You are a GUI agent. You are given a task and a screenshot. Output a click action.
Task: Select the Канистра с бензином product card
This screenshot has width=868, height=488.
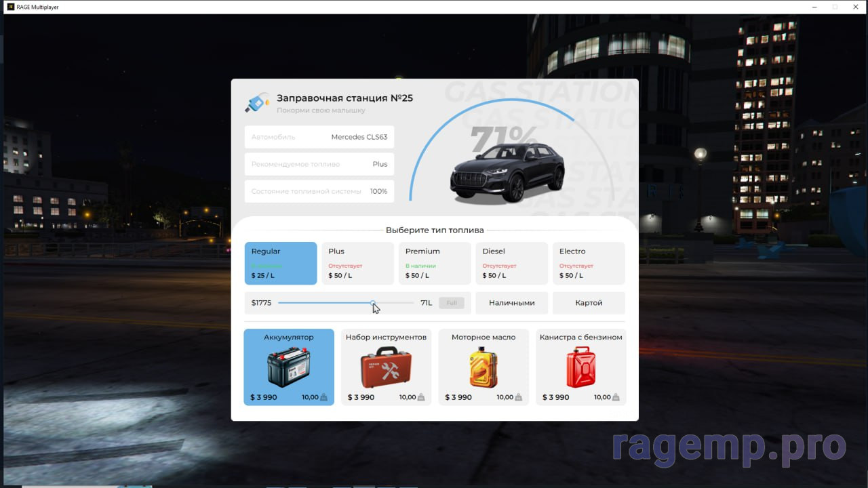tap(581, 367)
